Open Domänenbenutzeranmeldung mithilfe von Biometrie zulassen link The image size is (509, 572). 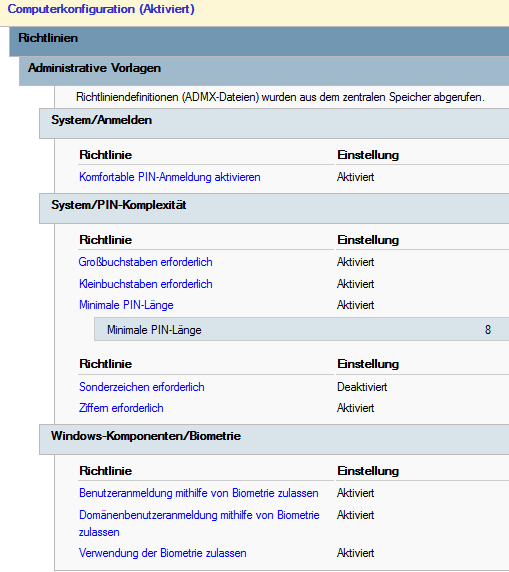pyautogui.click(x=199, y=523)
